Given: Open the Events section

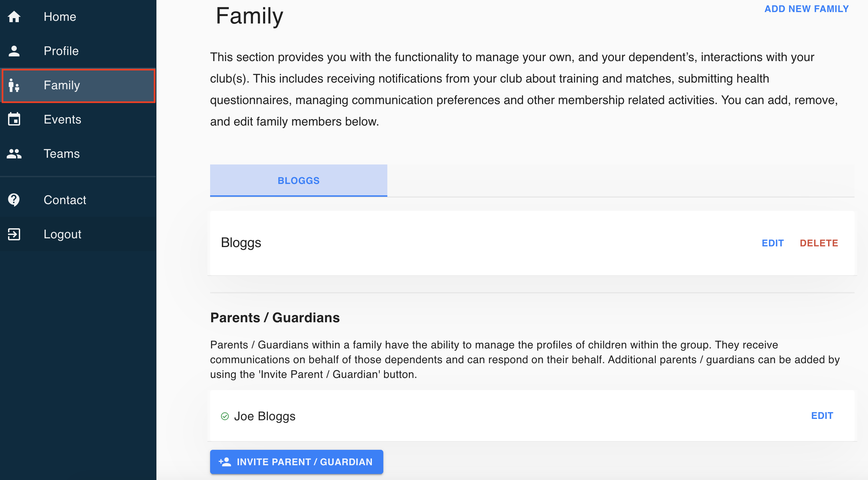Looking at the screenshot, I should [78, 119].
